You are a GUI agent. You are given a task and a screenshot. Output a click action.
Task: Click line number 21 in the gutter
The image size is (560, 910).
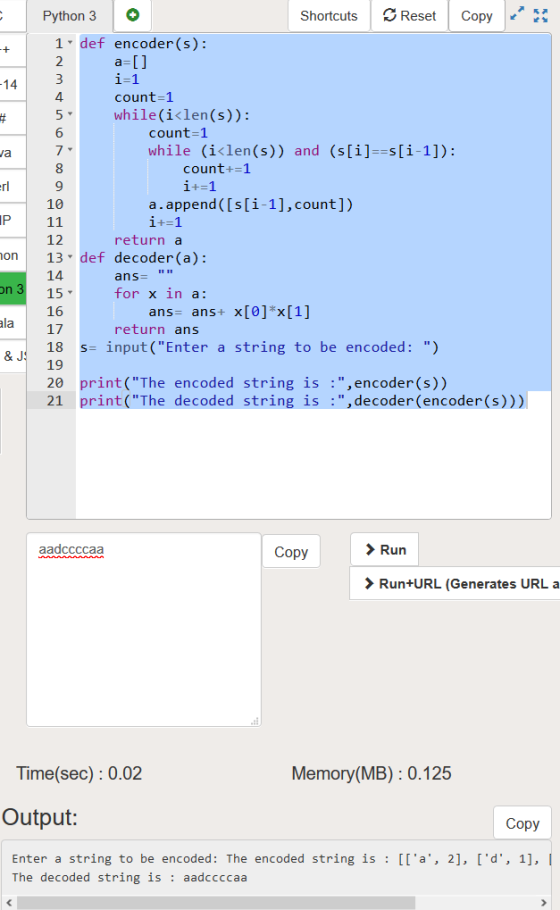coord(55,400)
